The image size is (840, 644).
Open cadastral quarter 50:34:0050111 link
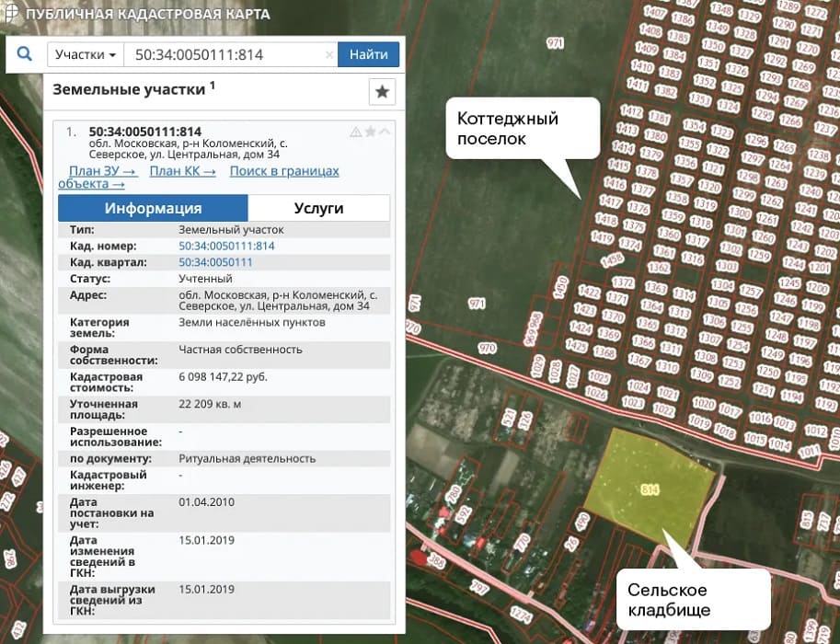[215, 262]
